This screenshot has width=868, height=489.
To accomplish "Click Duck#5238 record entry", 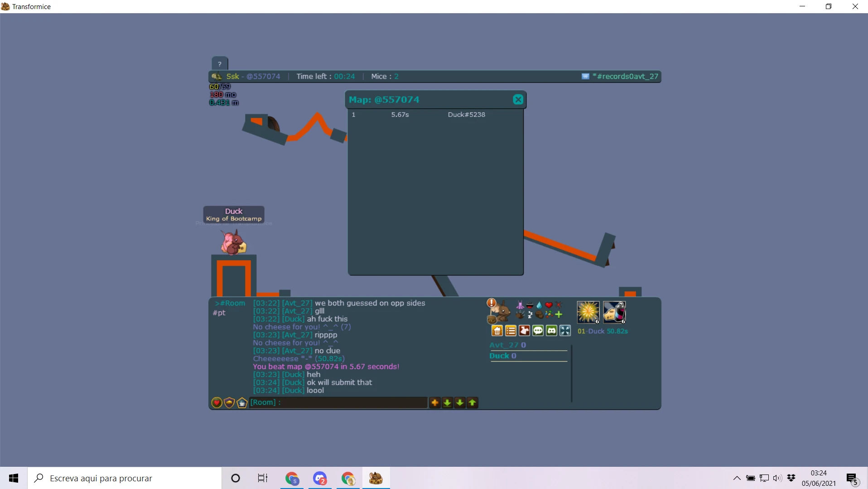I will click(467, 115).
